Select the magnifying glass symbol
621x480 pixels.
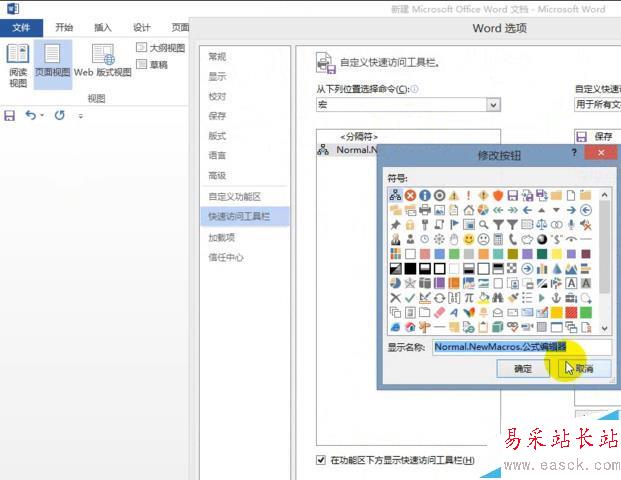[x=483, y=225]
